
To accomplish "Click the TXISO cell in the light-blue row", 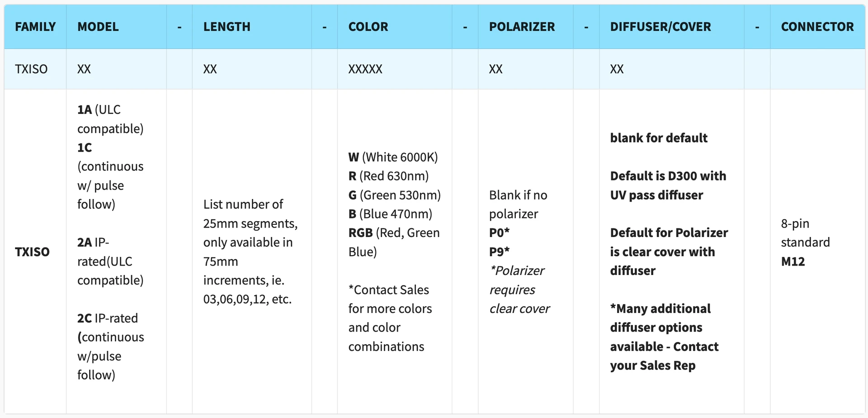I will pos(31,69).
